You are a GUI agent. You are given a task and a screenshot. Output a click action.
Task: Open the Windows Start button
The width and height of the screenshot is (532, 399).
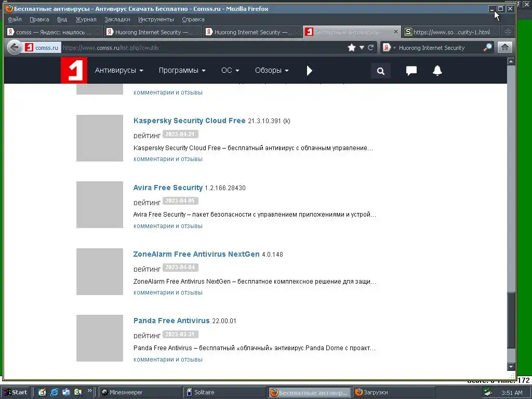15,392
